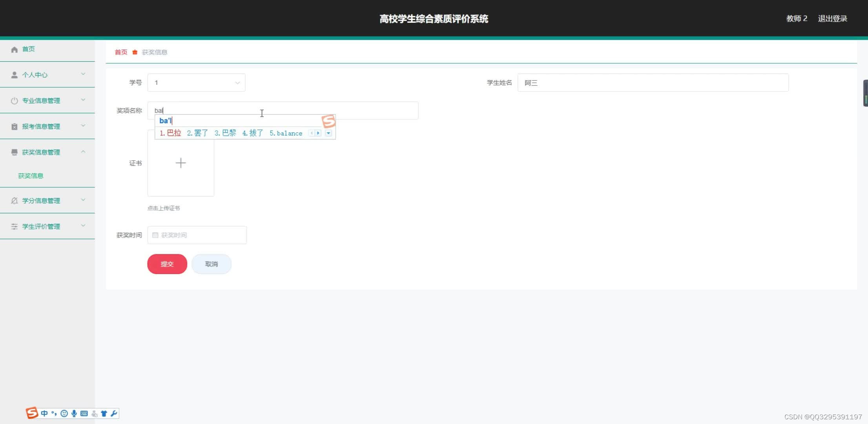Click the grayed user account icon on IME toolbar
868x424 pixels.
95,413
